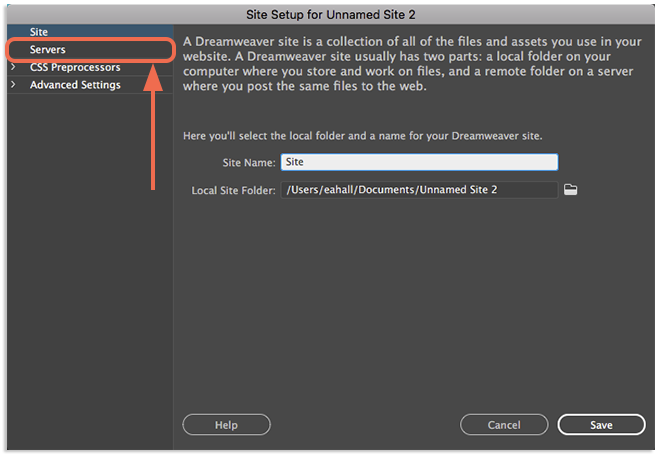This screenshot has height=454, width=662.
Task: Open the CSS Preprocessors label
Action: pos(75,67)
